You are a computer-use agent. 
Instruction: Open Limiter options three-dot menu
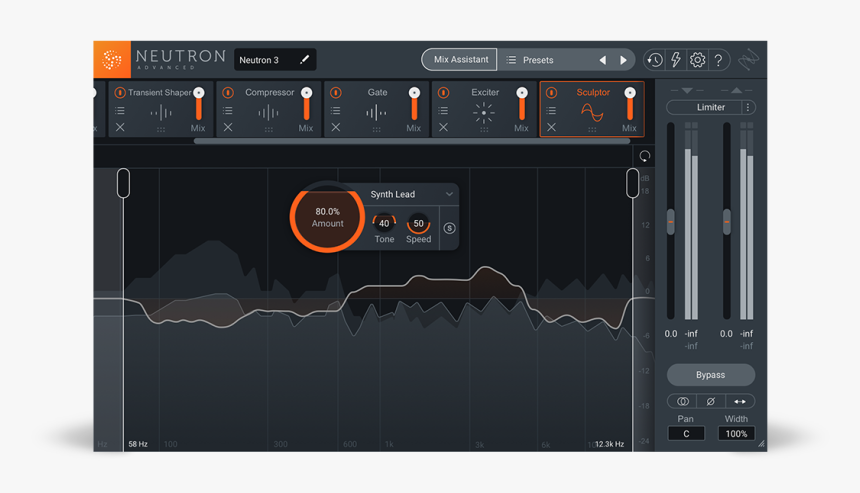(748, 107)
